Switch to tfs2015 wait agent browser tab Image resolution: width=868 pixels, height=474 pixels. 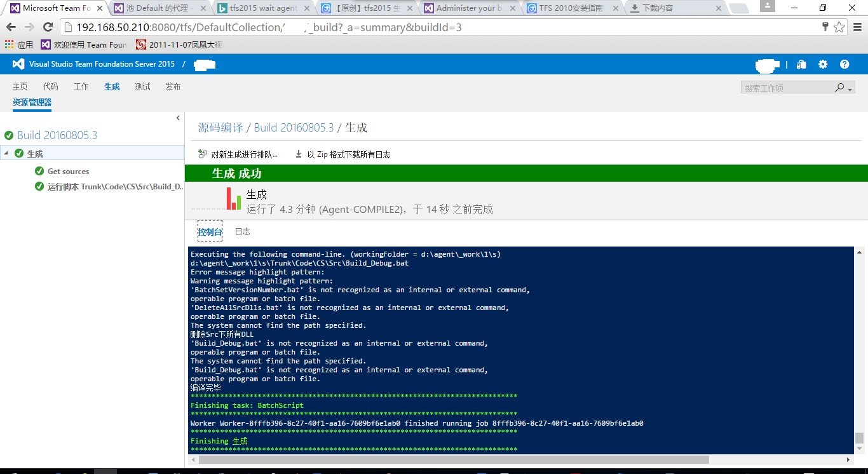pyautogui.click(x=264, y=8)
